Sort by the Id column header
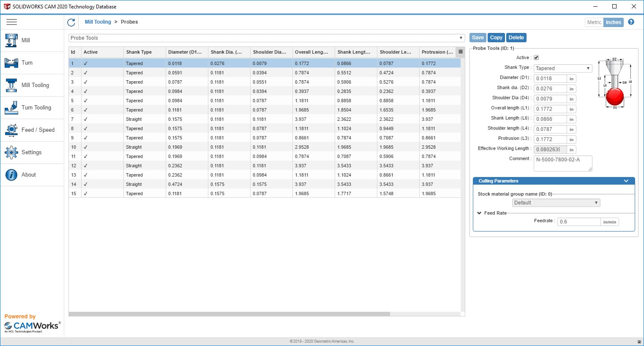The width and height of the screenshot is (644, 346). [x=75, y=52]
